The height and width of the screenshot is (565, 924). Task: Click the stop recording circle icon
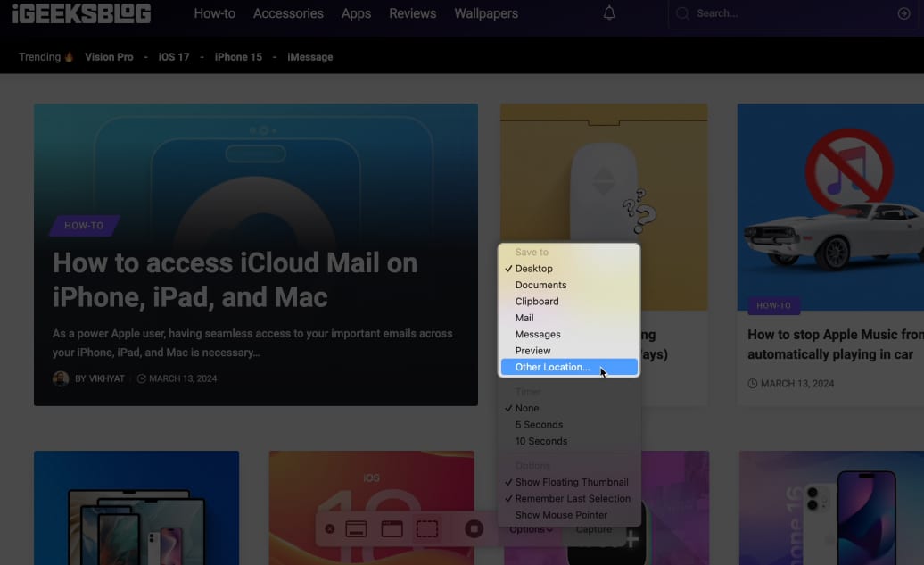pyautogui.click(x=474, y=529)
